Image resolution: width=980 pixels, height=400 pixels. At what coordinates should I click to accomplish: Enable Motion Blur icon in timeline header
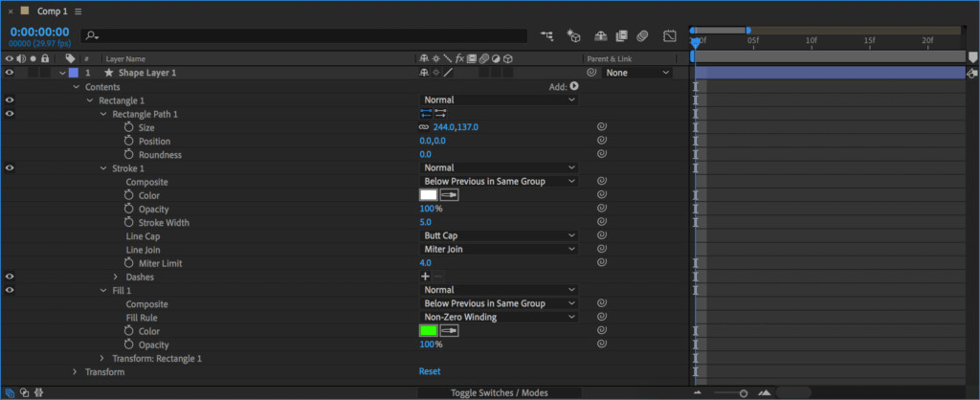tap(642, 36)
